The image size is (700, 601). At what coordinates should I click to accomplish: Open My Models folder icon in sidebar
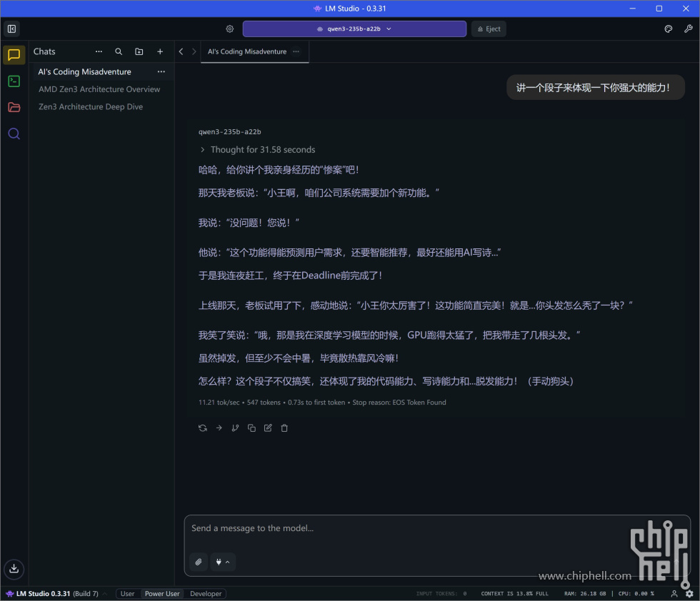14,107
